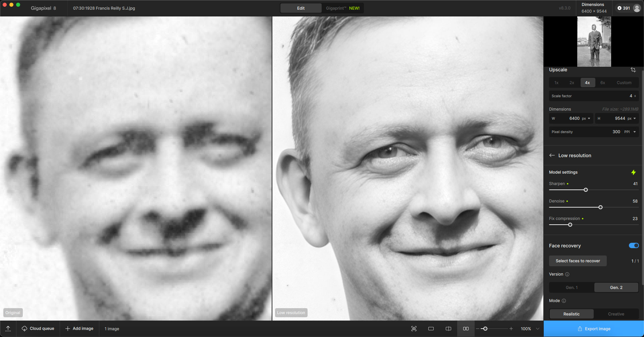Select the 2x upscale option
This screenshot has width=644, height=337.
point(572,82)
